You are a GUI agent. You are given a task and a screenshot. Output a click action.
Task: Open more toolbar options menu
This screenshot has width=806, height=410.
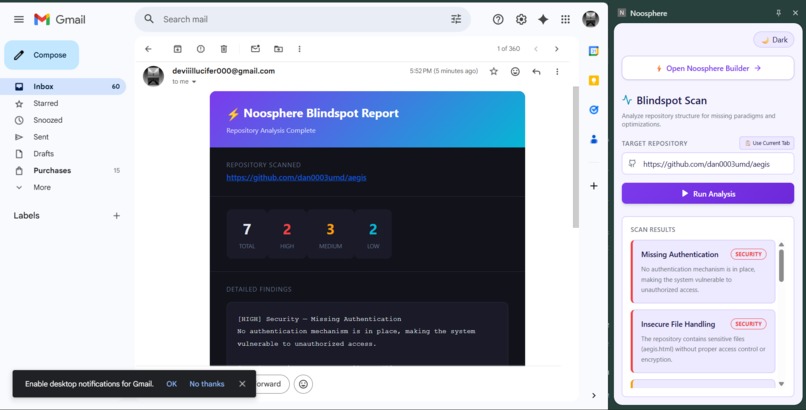click(x=299, y=49)
